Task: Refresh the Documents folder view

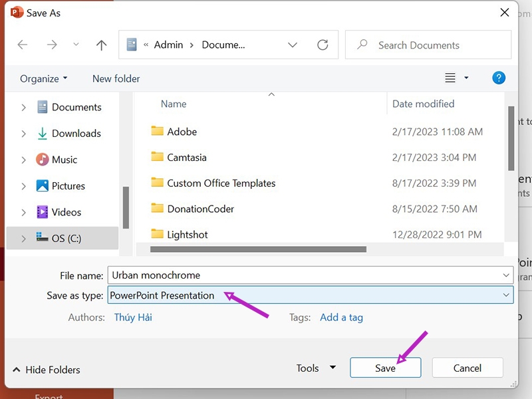Action: point(323,45)
